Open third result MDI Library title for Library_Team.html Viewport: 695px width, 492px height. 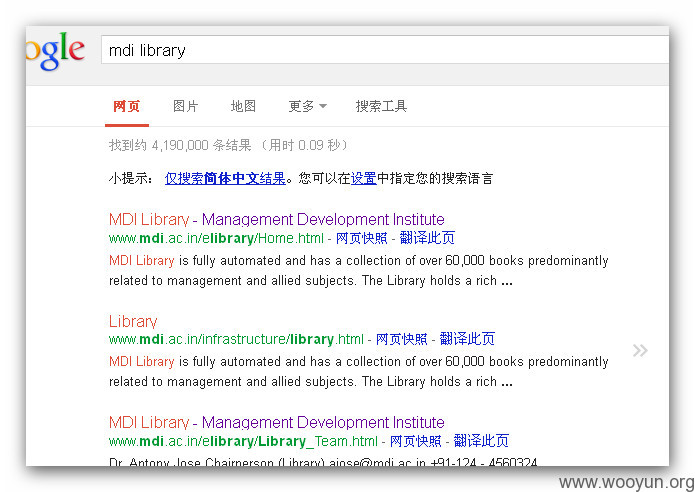pos(277,422)
